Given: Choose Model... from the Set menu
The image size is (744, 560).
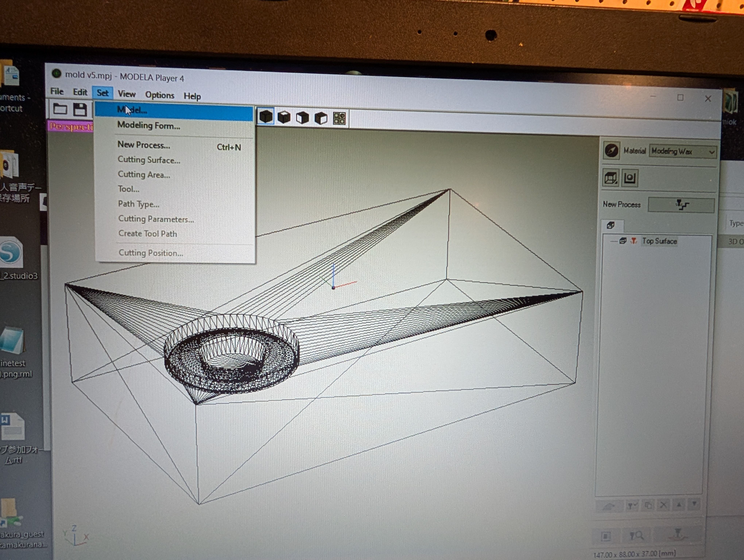Looking at the screenshot, I should point(174,111).
